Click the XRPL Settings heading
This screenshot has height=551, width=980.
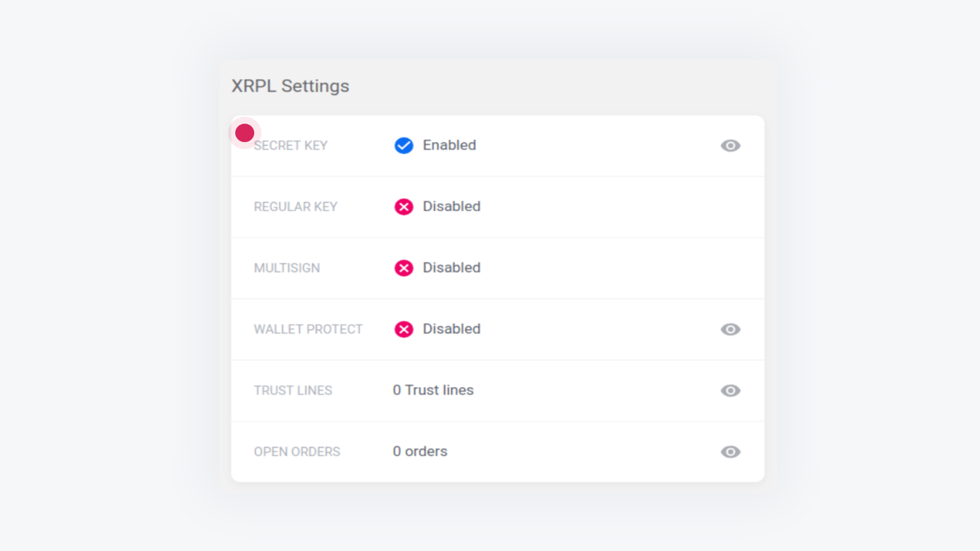pos(290,86)
